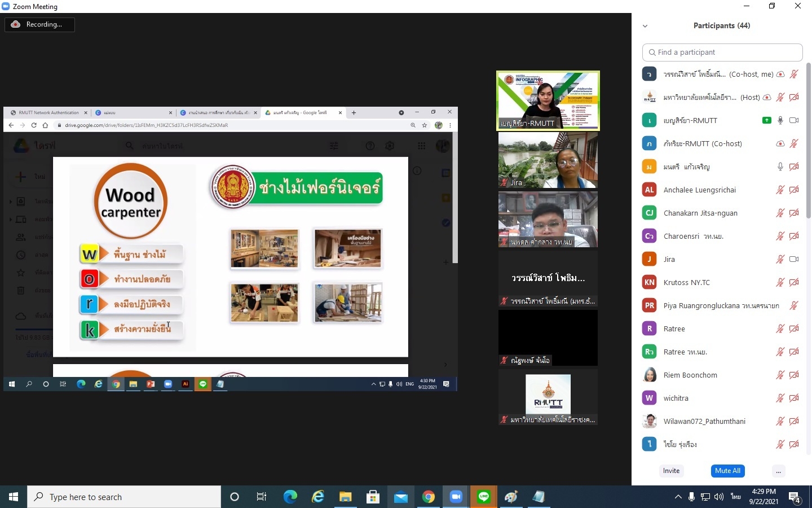This screenshot has height=508, width=812.
Task: Click crossed camera icon for Anchalee Luengsrichai
Action: tap(794, 190)
